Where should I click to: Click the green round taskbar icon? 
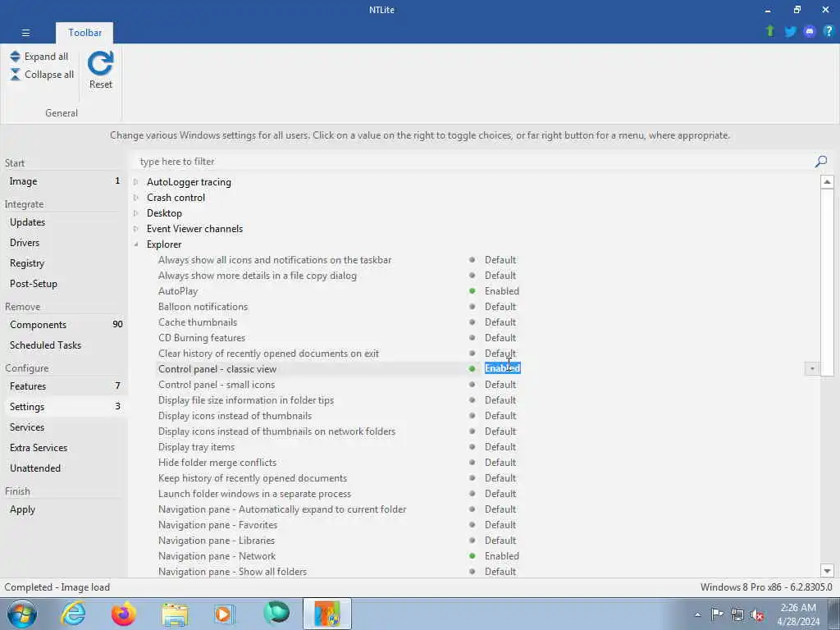(276, 614)
